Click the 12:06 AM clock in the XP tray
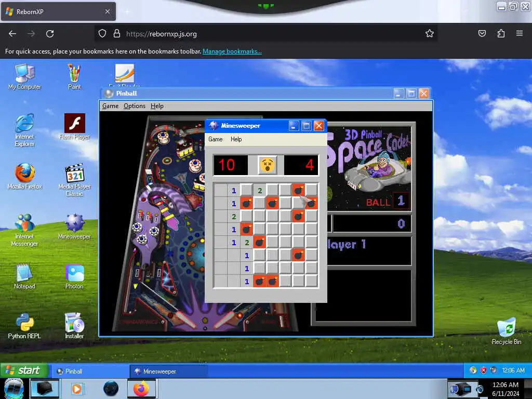Image resolution: width=532 pixels, height=399 pixels. (x=513, y=370)
